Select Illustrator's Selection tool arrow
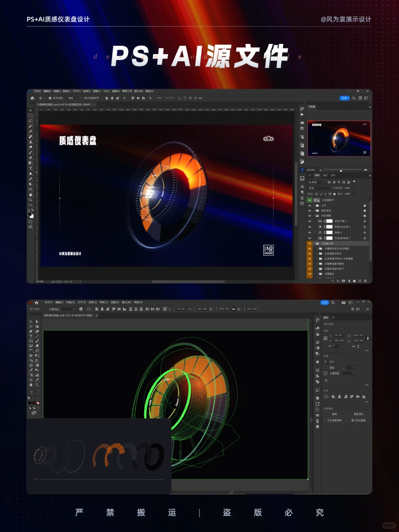This screenshot has width=399, height=532. [x=31, y=322]
